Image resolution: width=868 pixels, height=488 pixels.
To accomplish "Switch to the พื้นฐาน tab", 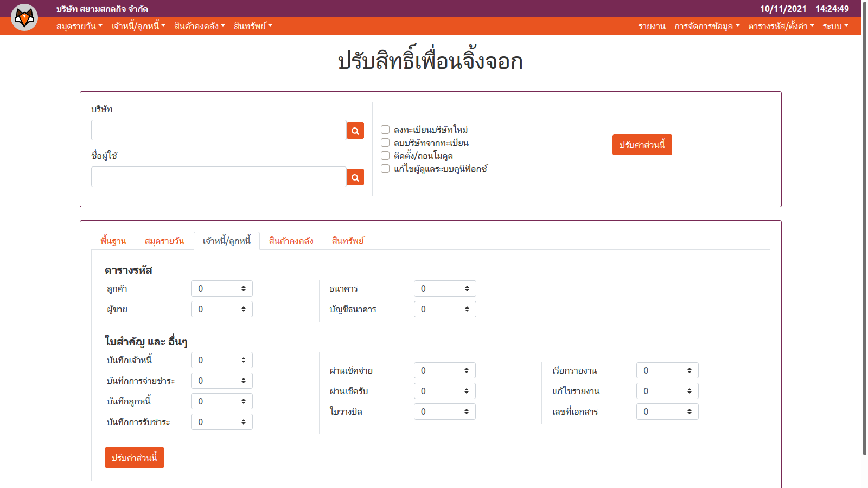I will coord(113,241).
